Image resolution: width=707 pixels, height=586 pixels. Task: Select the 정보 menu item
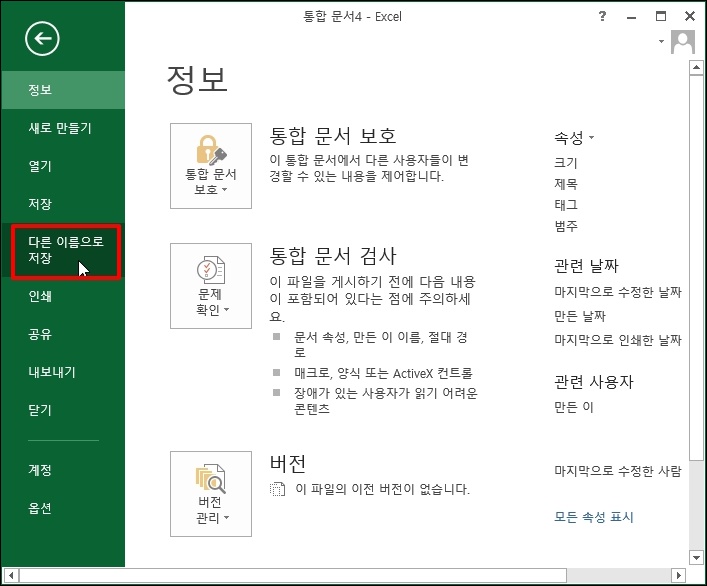point(63,90)
